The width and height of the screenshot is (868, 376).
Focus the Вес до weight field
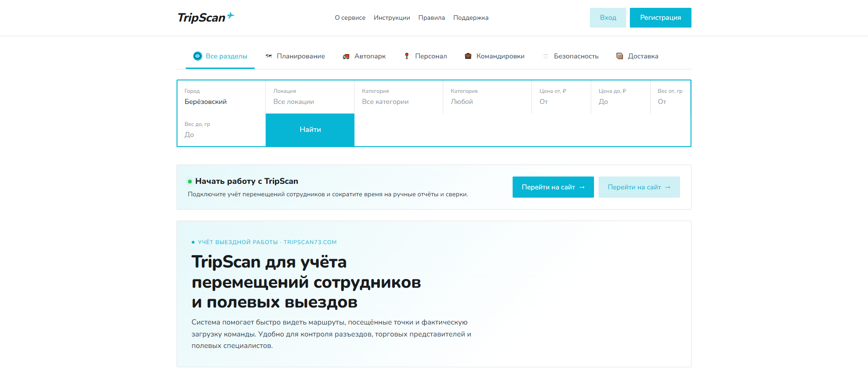point(221,130)
